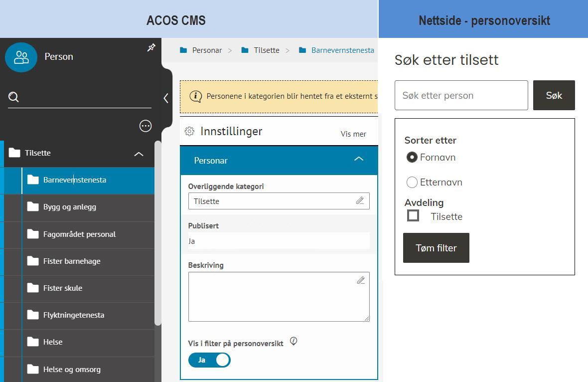Focus the Søk etter person field
Image resolution: width=588 pixels, height=382 pixels.
point(461,95)
